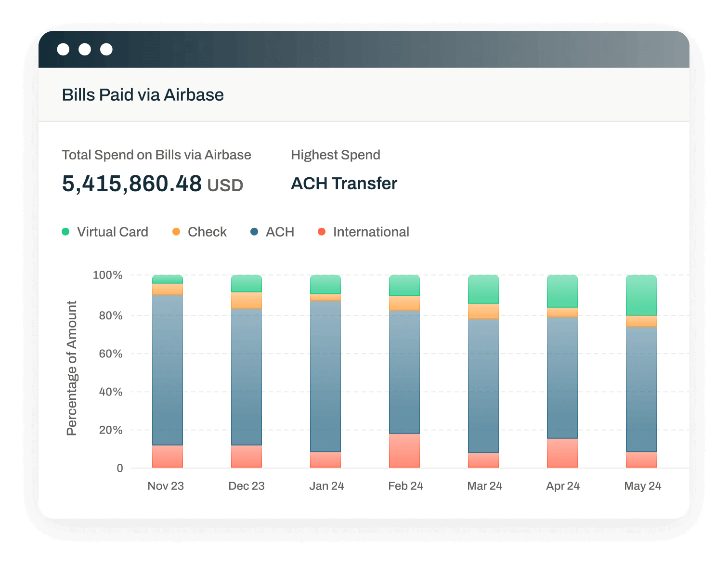728x565 pixels.
Task: Click the Total Spend on Bills label
Action: 156,155
